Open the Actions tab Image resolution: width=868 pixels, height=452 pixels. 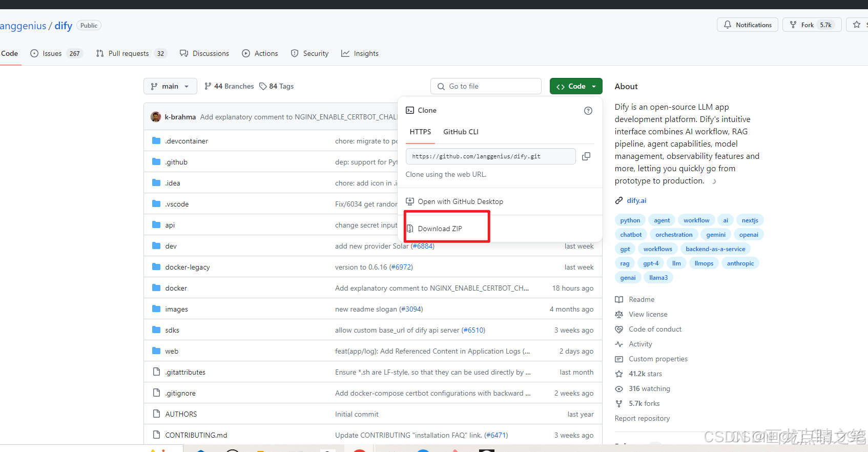(x=260, y=53)
